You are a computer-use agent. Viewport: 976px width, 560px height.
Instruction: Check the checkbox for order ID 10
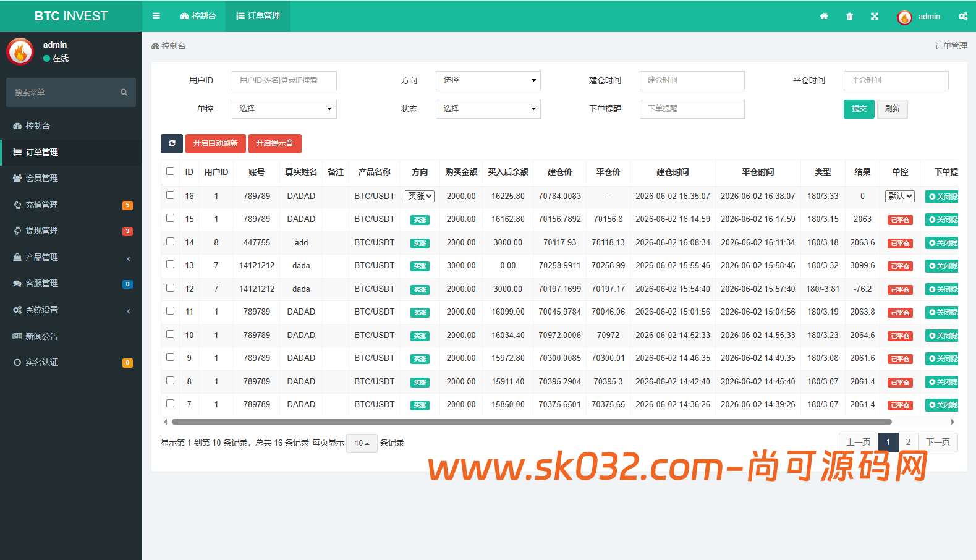pos(171,334)
